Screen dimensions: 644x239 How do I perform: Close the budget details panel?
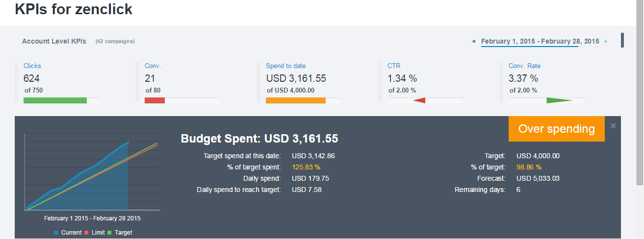coord(613,125)
